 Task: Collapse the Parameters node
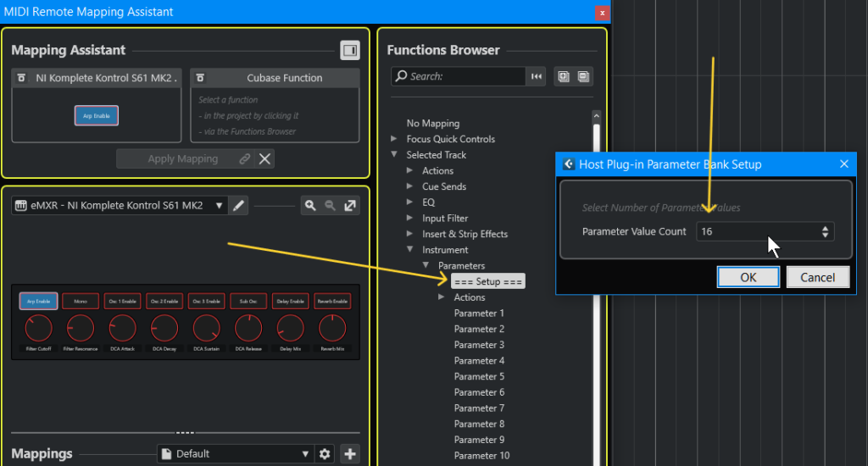[426, 265]
